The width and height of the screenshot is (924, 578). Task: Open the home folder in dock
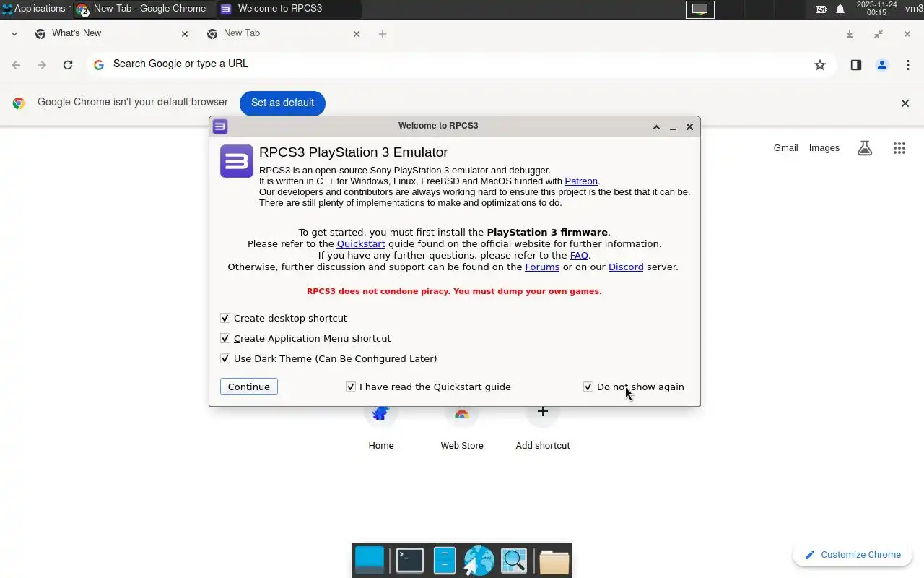click(x=554, y=561)
